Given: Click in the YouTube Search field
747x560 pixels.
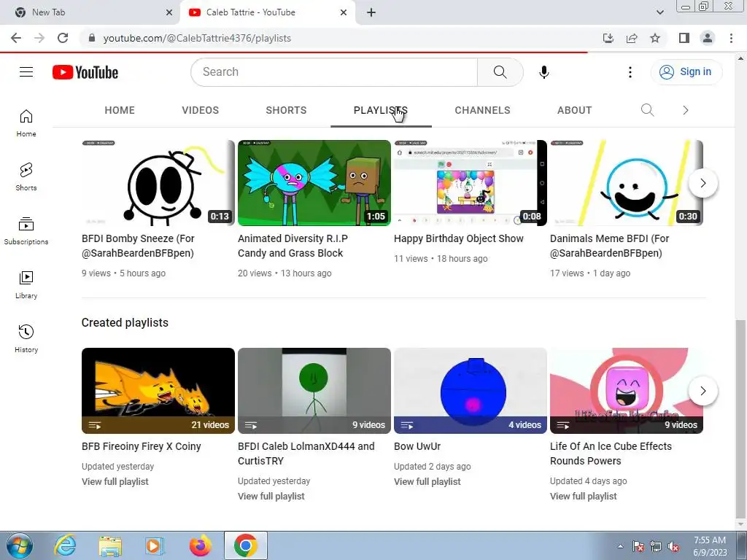Looking at the screenshot, I should pyautogui.click(x=333, y=72).
